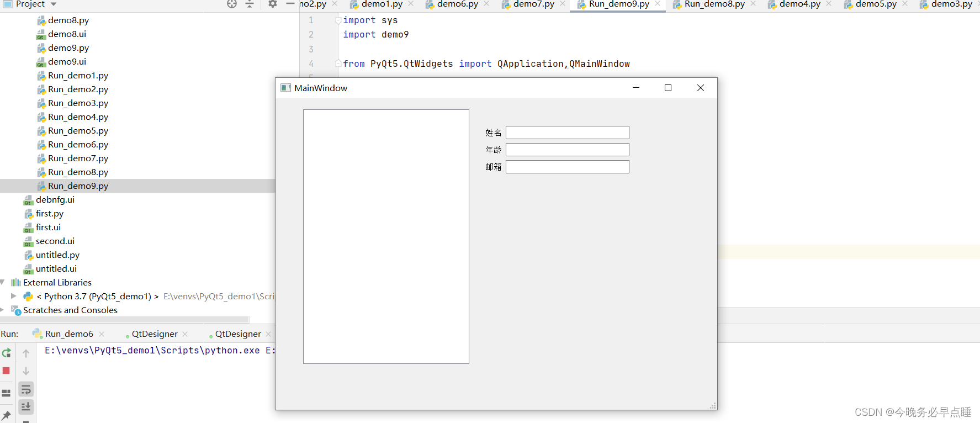Click the 年龄 input field in MainWindow
Screen dimensions: 980x423
[x=568, y=150]
